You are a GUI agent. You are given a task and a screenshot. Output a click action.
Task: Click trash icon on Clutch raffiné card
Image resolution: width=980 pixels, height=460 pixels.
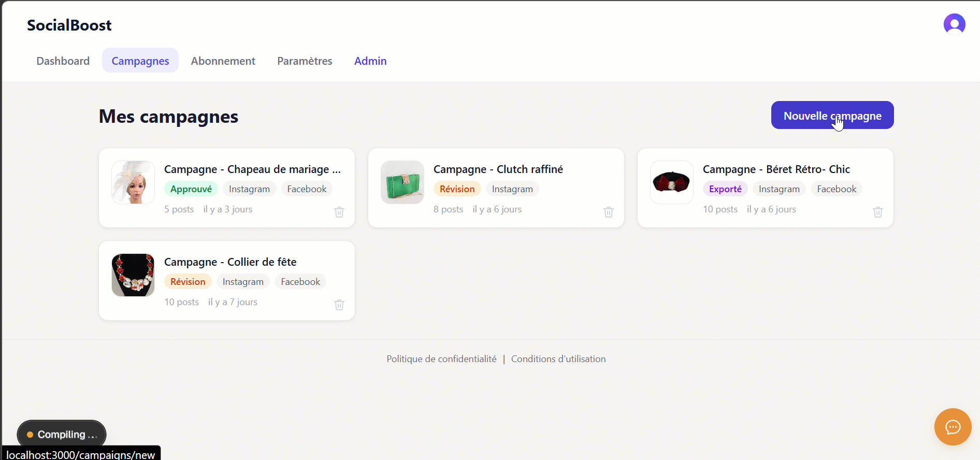pos(609,212)
